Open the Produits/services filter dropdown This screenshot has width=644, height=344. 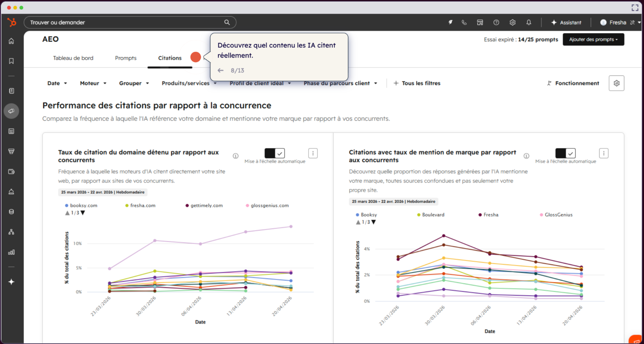189,83
